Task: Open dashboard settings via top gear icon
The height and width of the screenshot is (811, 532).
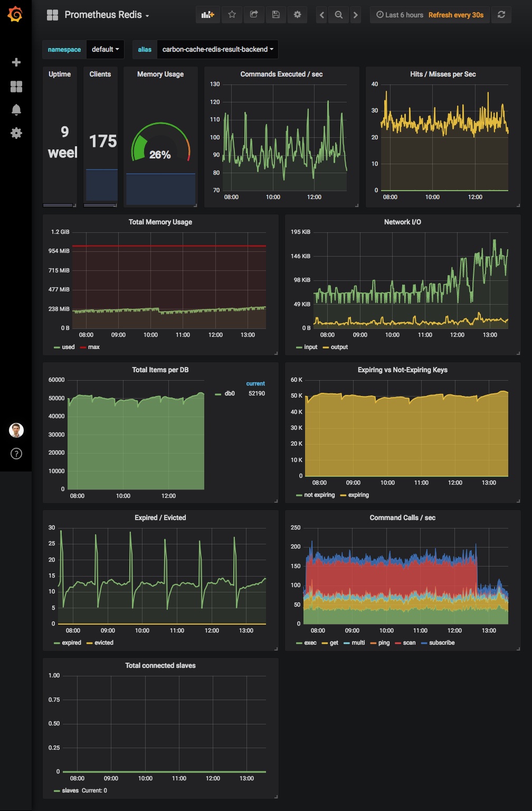Action: pos(297,15)
